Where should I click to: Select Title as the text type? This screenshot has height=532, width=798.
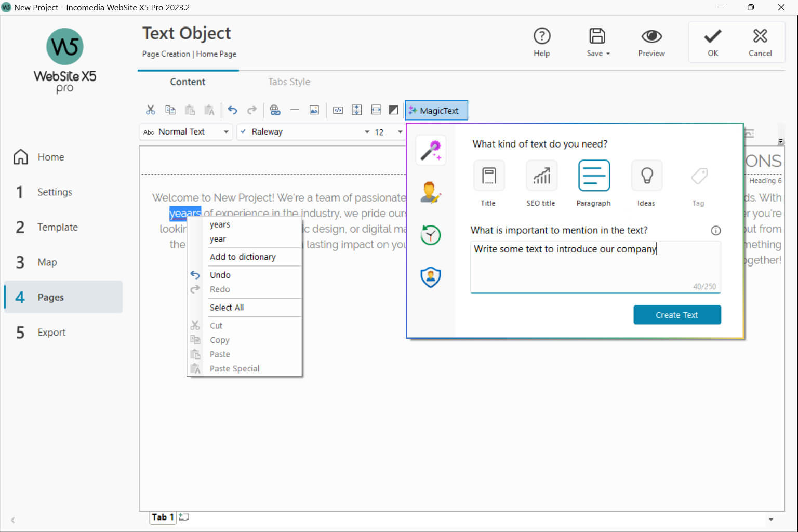tap(488, 176)
